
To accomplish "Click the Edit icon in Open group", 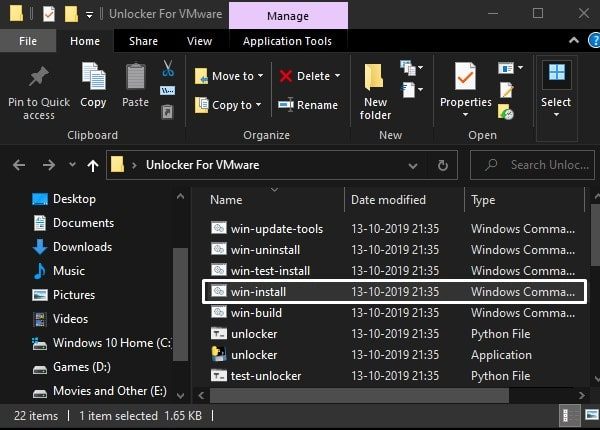I will 506,90.
